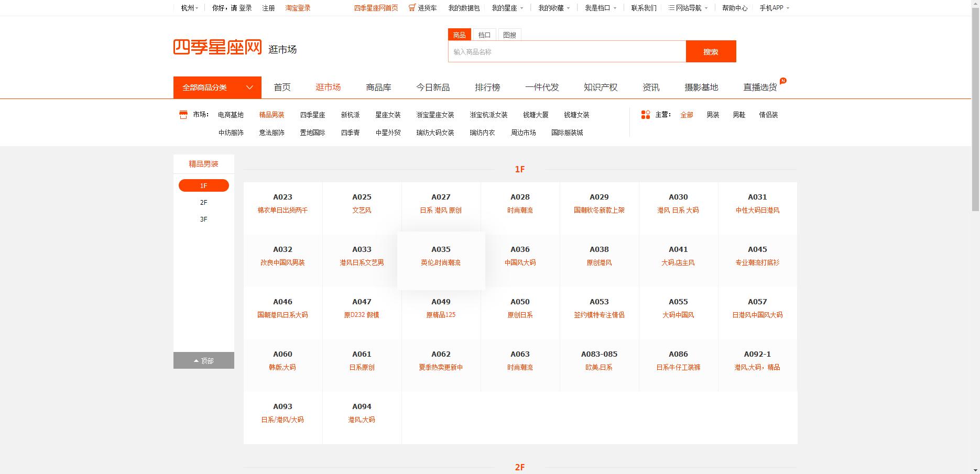Screen dimensions: 980x474
Task: Click the market icon beside 市场 label
Action: (182, 114)
